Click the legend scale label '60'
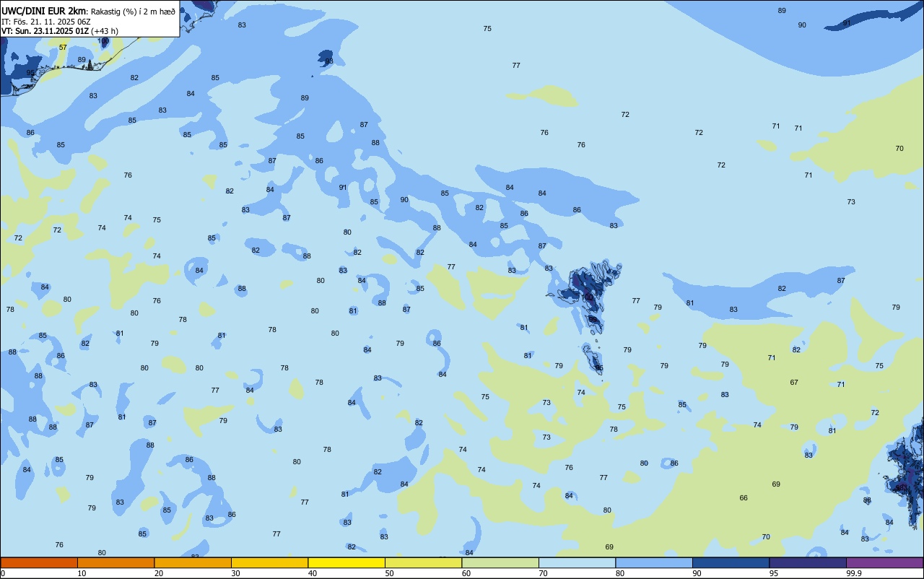Viewport: 924px width, 579px height. (x=466, y=573)
